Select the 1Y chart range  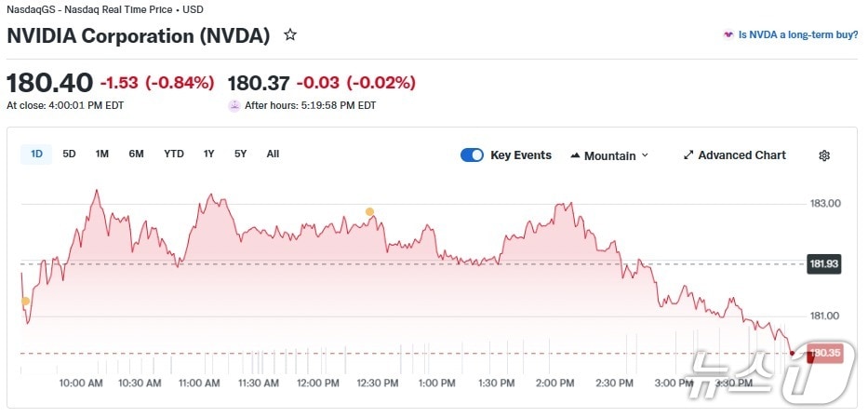click(209, 154)
